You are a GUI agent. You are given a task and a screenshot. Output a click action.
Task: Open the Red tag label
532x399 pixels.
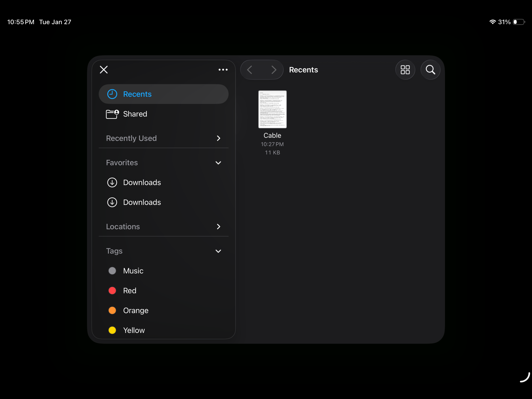coord(130,291)
